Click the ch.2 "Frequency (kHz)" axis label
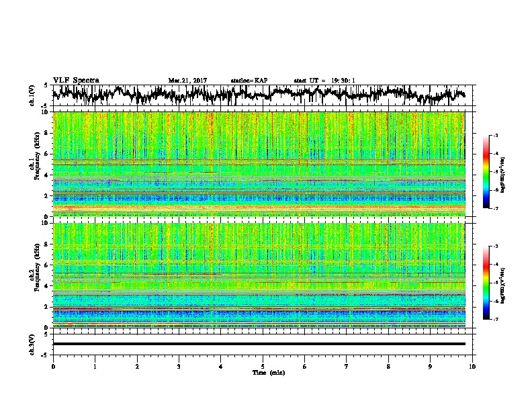 (37, 267)
